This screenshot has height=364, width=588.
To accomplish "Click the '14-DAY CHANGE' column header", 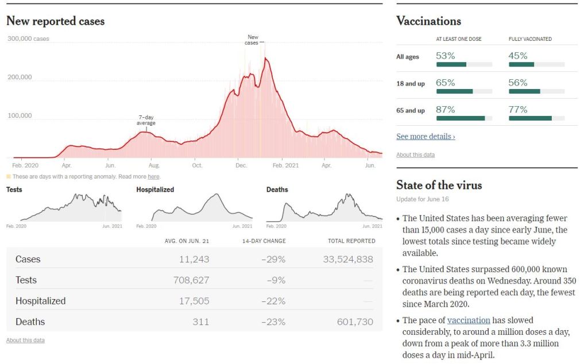I will point(265,241).
